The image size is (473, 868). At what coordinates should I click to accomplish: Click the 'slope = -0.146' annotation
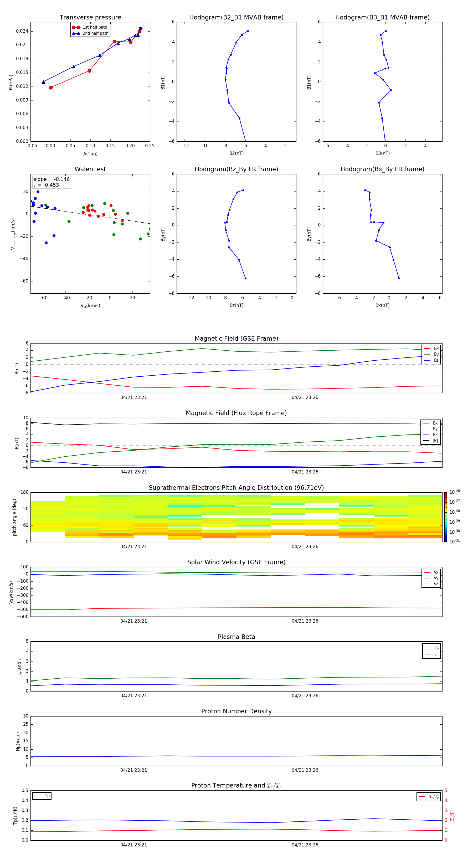(52, 179)
